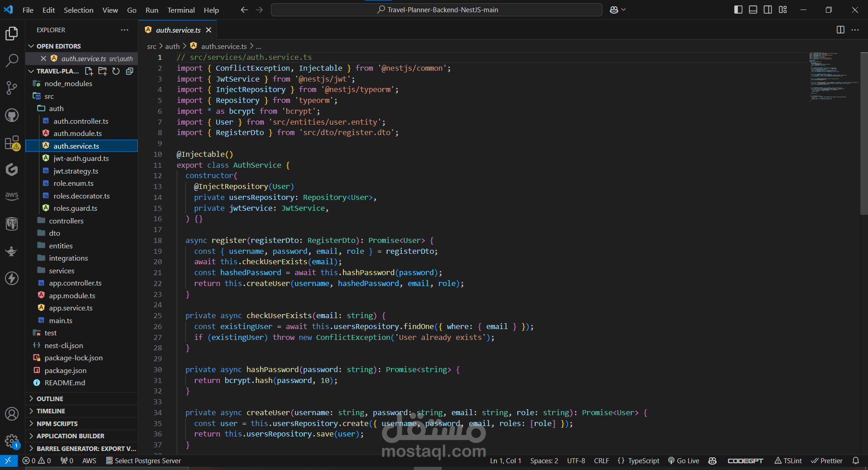Split the editor to the right
The height and width of the screenshot is (470, 868).
click(840, 30)
